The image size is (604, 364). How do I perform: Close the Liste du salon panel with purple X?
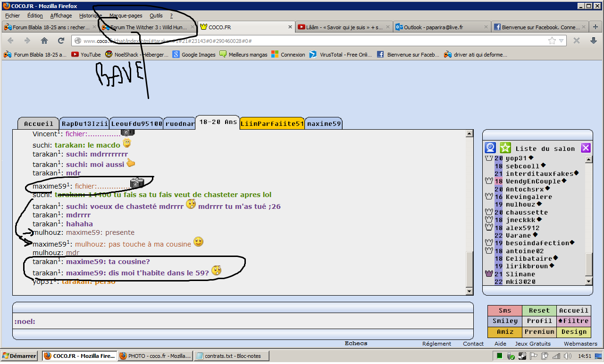click(x=586, y=148)
